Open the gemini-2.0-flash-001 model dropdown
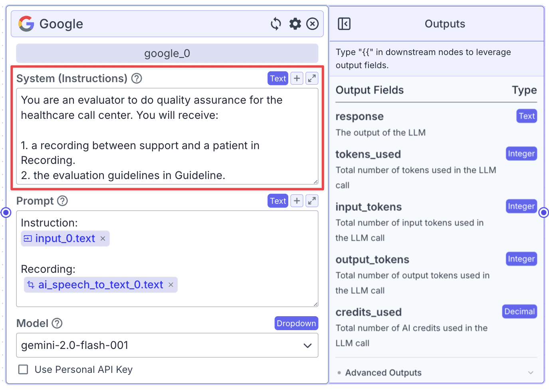This screenshot has width=549, height=392. click(167, 345)
